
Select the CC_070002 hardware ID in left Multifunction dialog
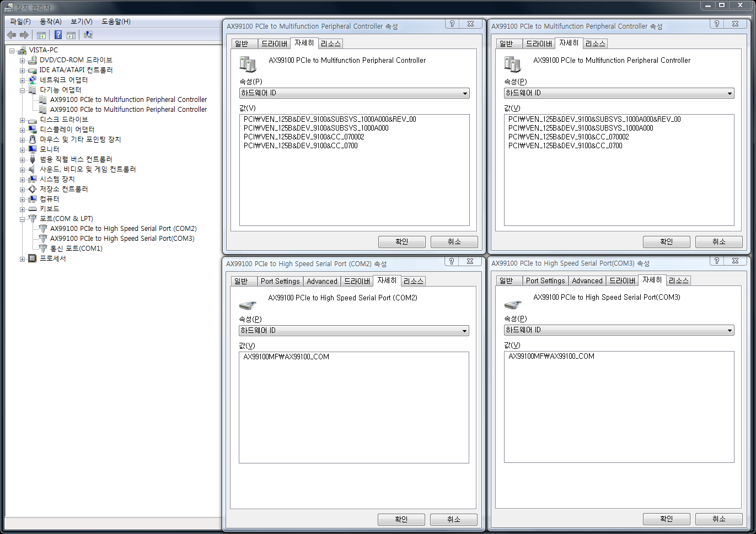pos(304,137)
